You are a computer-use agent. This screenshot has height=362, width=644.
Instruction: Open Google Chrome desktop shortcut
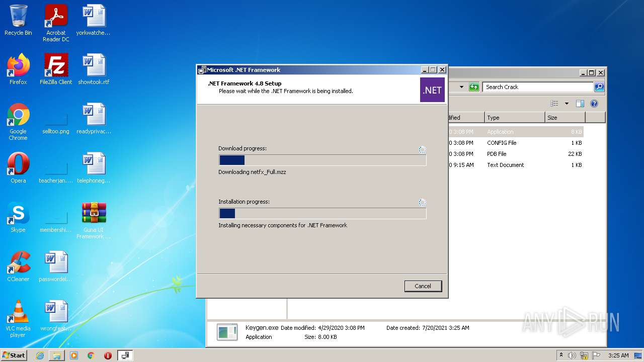tap(18, 122)
